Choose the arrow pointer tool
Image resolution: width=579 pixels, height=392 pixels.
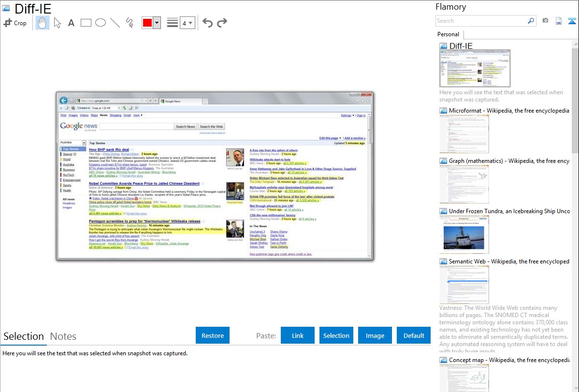pos(57,23)
